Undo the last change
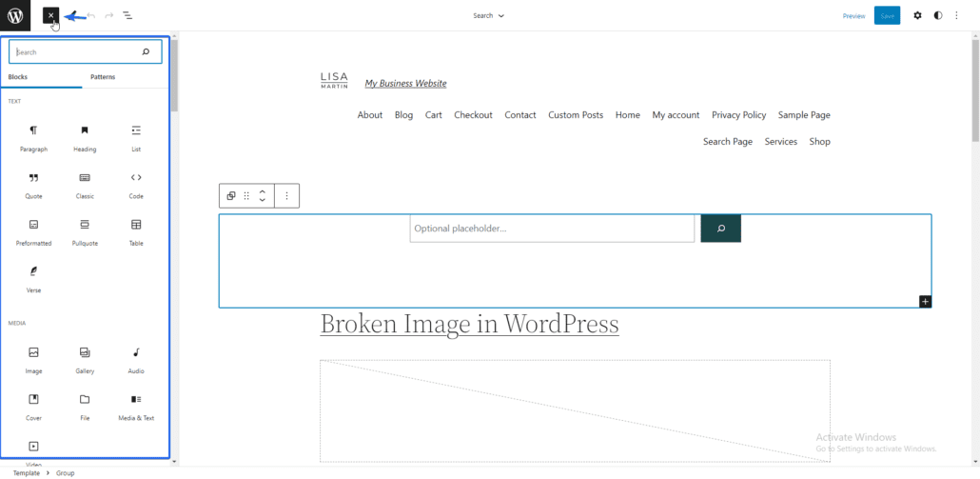 point(92,15)
